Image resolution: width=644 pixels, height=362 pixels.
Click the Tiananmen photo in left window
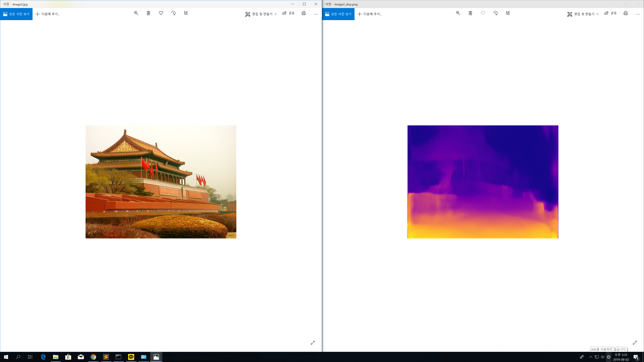tap(161, 182)
